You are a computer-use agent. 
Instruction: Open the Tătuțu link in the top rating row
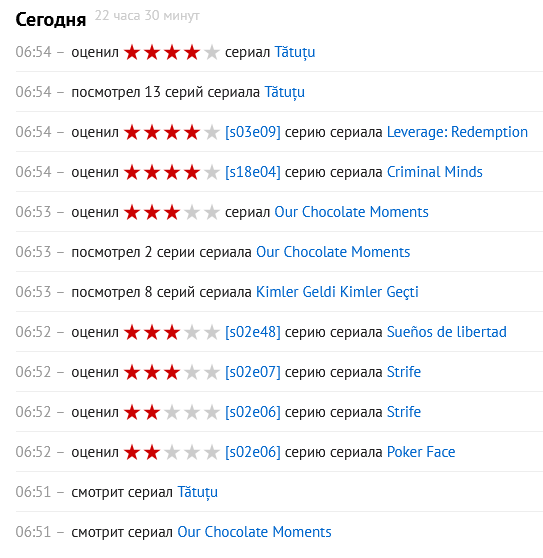295,52
